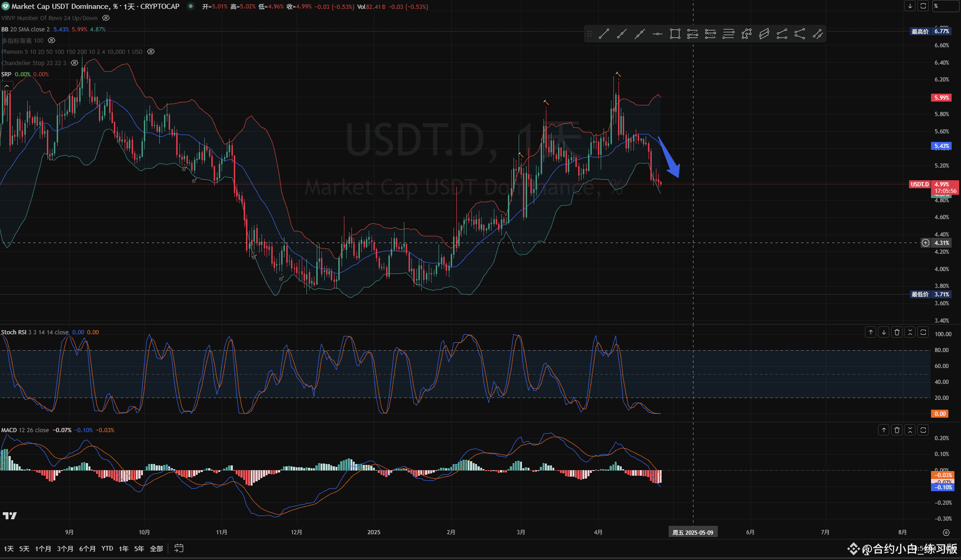Collapse the Stoch RSI pane

pos(910,332)
